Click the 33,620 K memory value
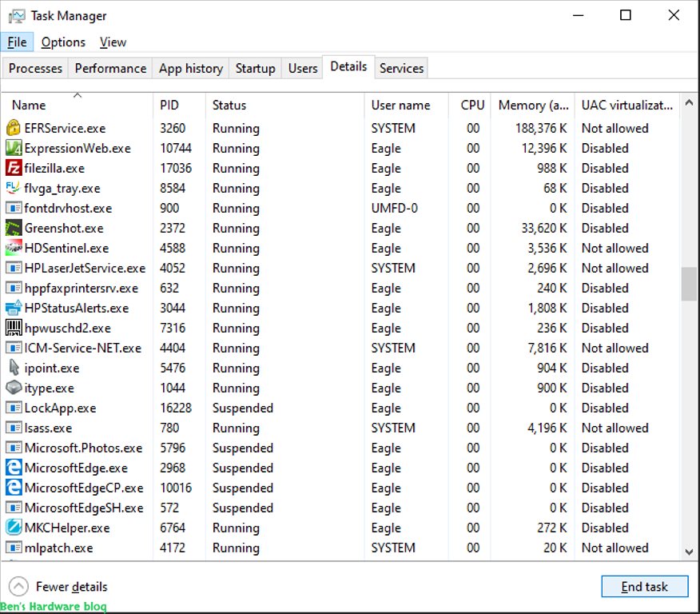 click(543, 228)
